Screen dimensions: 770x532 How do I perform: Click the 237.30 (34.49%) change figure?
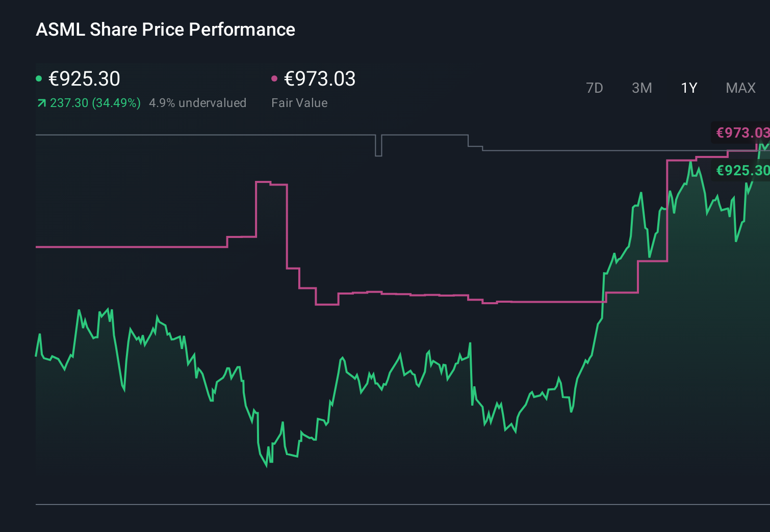[x=95, y=102]
